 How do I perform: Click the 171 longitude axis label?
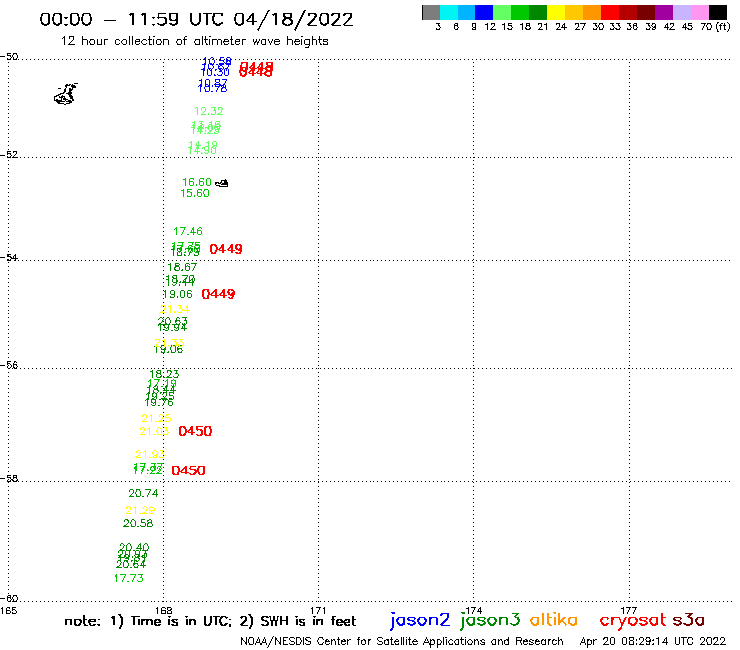click(x=318, y=610)
